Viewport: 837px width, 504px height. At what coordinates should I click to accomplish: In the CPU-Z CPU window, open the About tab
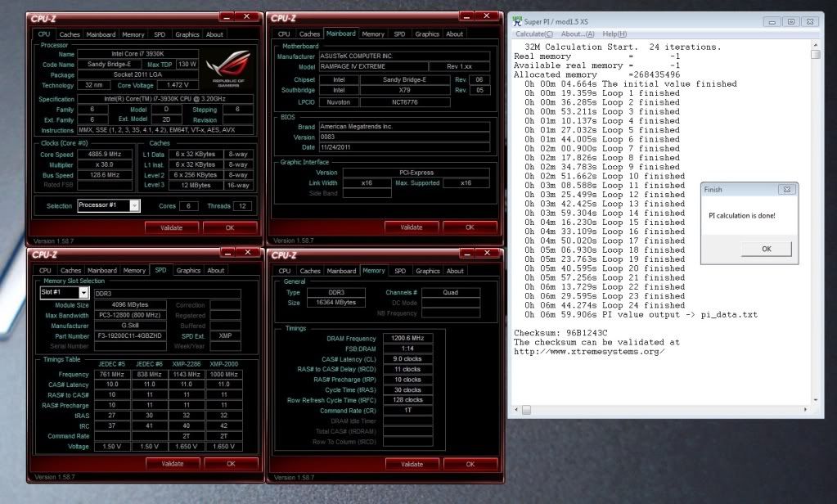click(214, 34)
